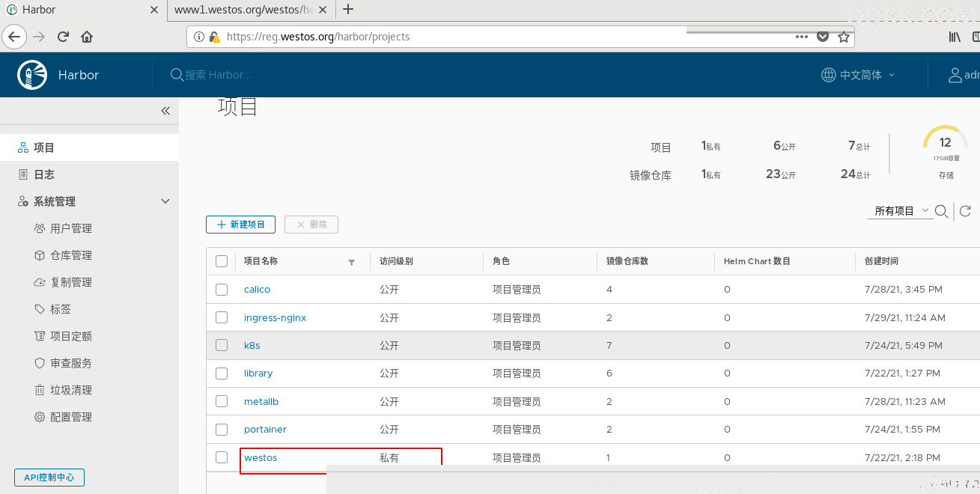Screen dimensions: 980x494
Task: Tick the calico row checkbox
Action: point(222,290)
